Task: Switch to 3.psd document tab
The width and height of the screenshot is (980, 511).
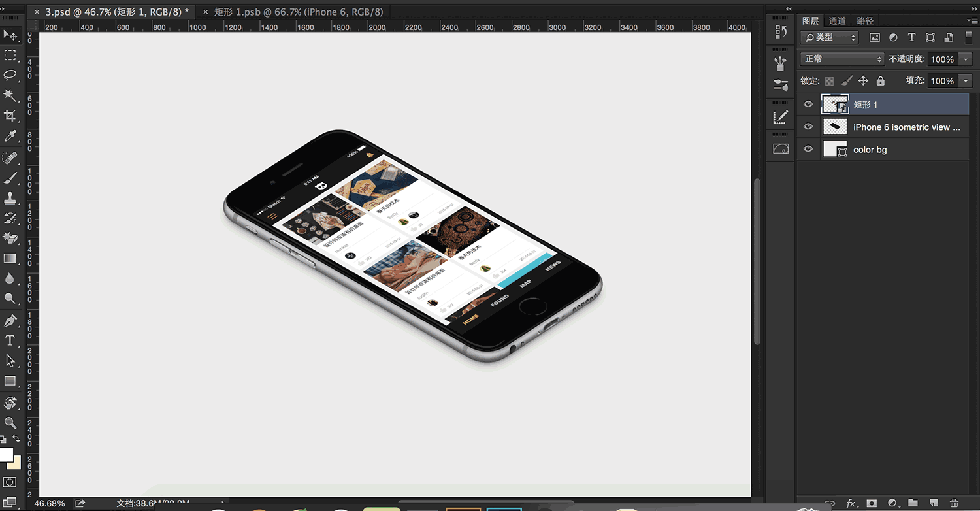Action: pos(112,12)
